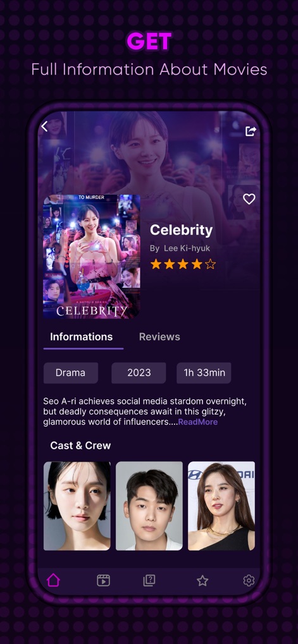Open the settings gear icon
Viewport: 298px width, 644px height.
click(x=249, y=580)
